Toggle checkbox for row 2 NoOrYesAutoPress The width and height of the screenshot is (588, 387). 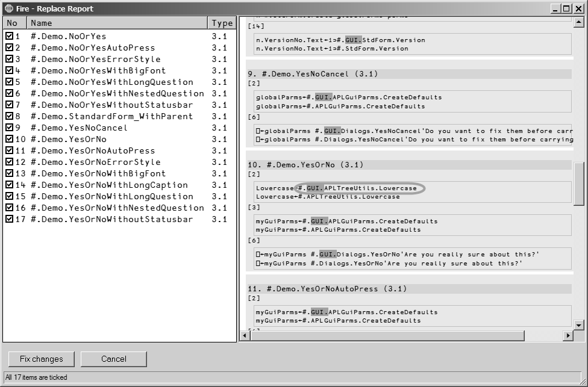tap(10, 48)
